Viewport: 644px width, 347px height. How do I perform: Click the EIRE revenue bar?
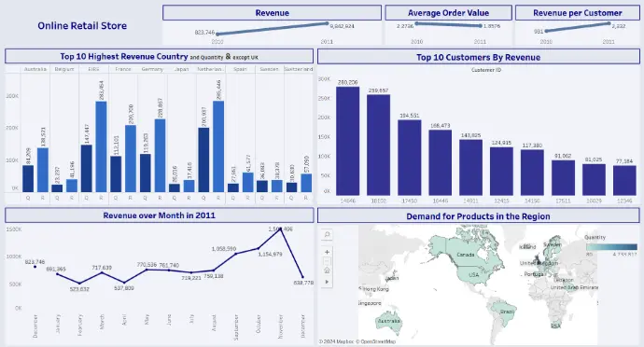pos(101,146)
